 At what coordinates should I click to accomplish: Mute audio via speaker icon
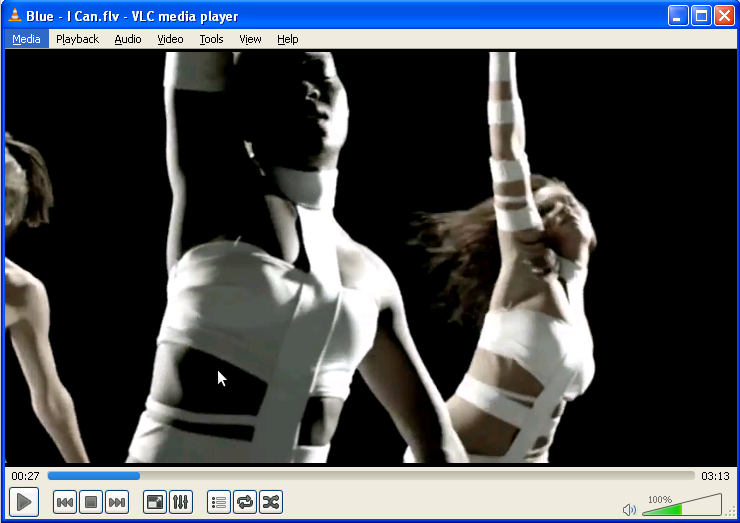coord(629,509)
